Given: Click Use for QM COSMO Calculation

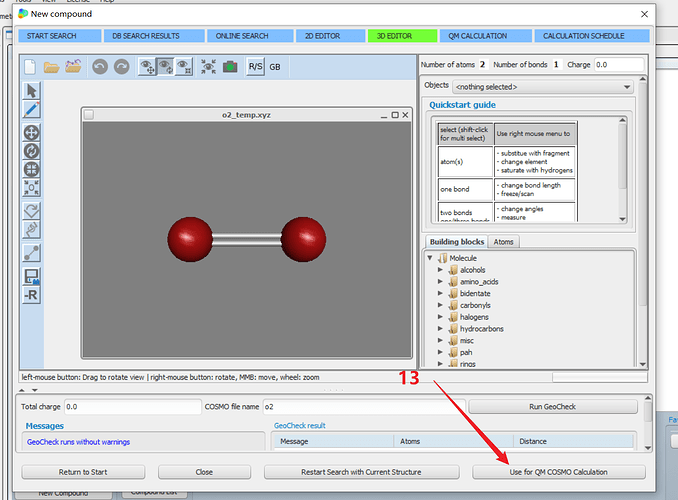Looking at the screenshot, I should pyautogui.click(x=559, y=472).
